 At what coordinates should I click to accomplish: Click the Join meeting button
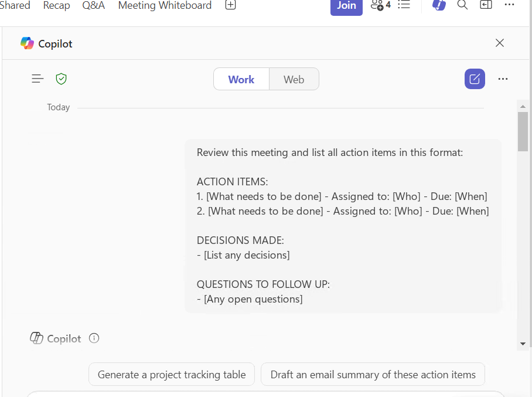click(346, 6)
